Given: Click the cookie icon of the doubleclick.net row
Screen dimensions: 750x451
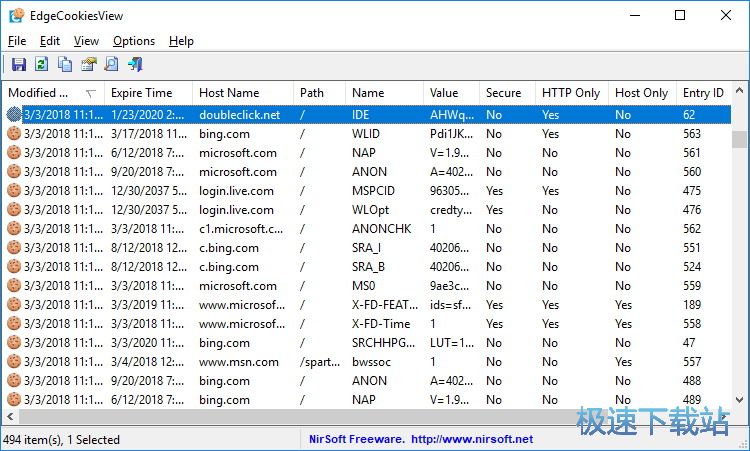Looking at the screenshot, I should coord(14,115).
